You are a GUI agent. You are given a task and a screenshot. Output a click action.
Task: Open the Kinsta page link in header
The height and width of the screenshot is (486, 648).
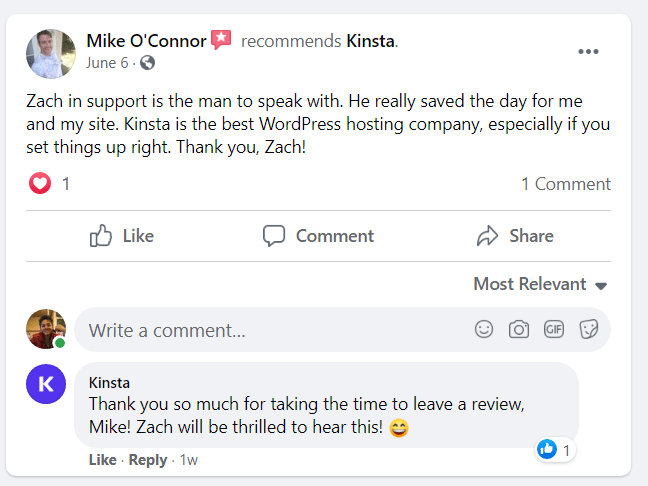pos(370,41)
